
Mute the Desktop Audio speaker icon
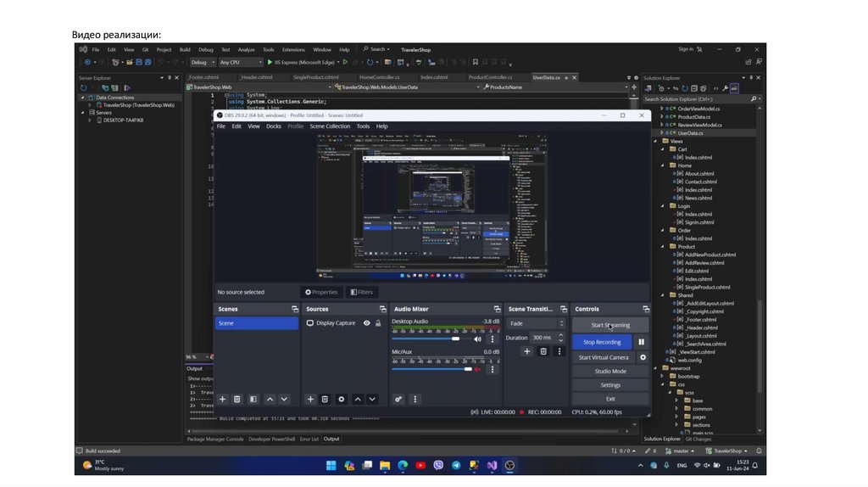(x=478, y=338)
